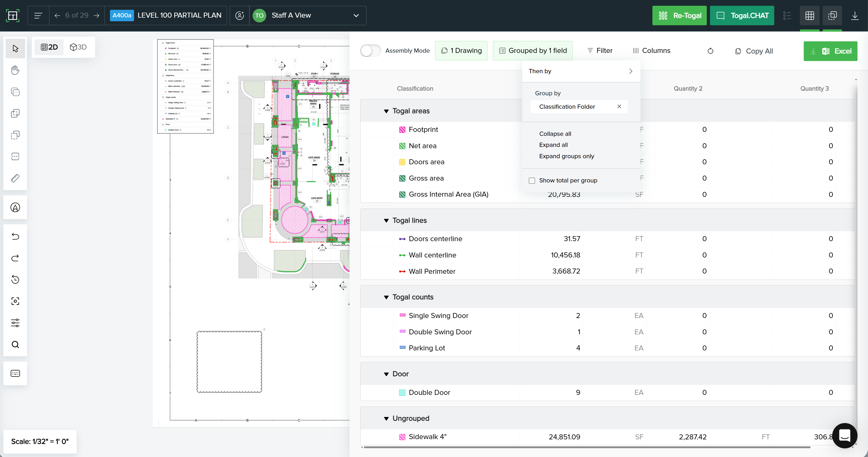Click the refresh icon beside Columns
Viewport: 868px width, 457px height.
point(710,51)
